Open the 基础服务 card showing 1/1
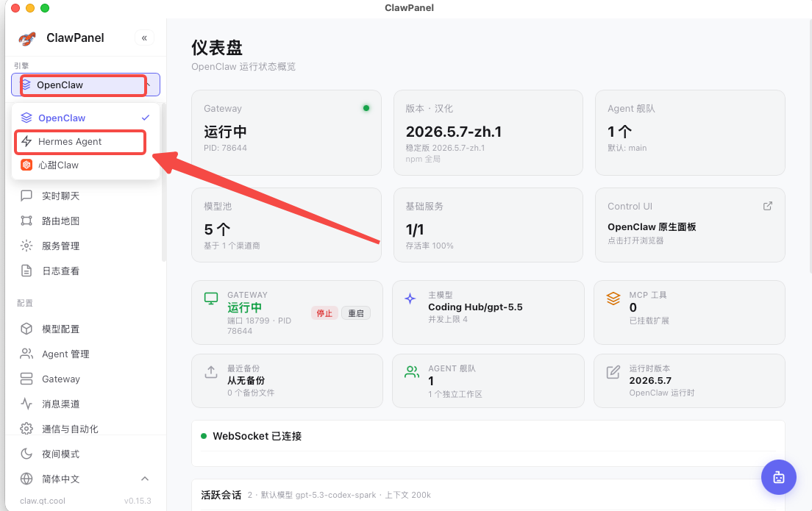This screenshot has height=511, width=812. point(488,225)
